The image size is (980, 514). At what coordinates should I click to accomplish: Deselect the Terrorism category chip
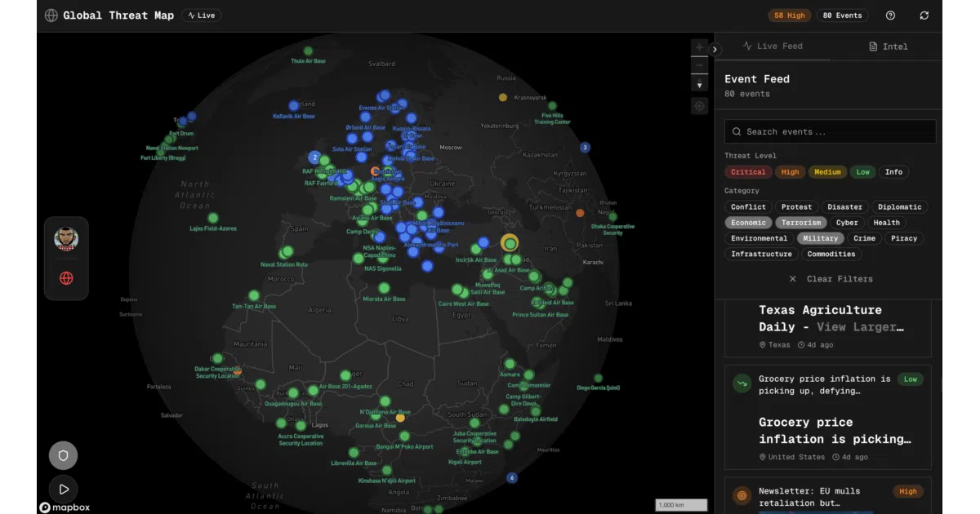click(x=800, y=223)
